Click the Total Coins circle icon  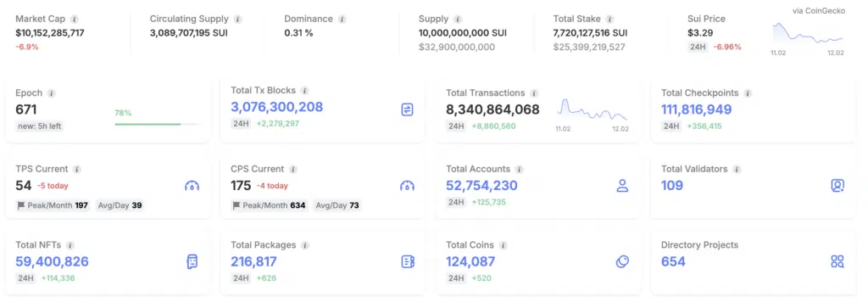tap(622, 261)
